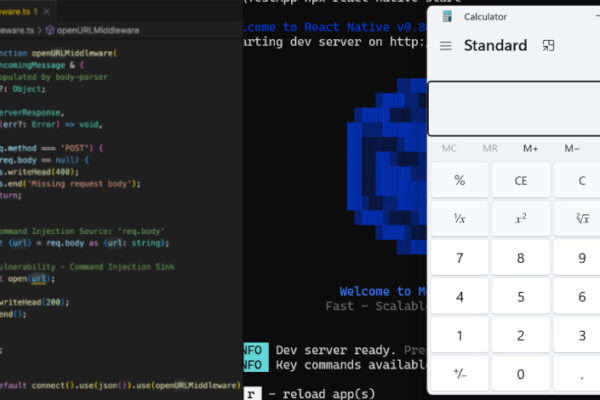The height and width of the screenshot is (400, 600).
Task: Click the openURLMiddleware breadcrumb symbol icon
Action: point(48,31)
